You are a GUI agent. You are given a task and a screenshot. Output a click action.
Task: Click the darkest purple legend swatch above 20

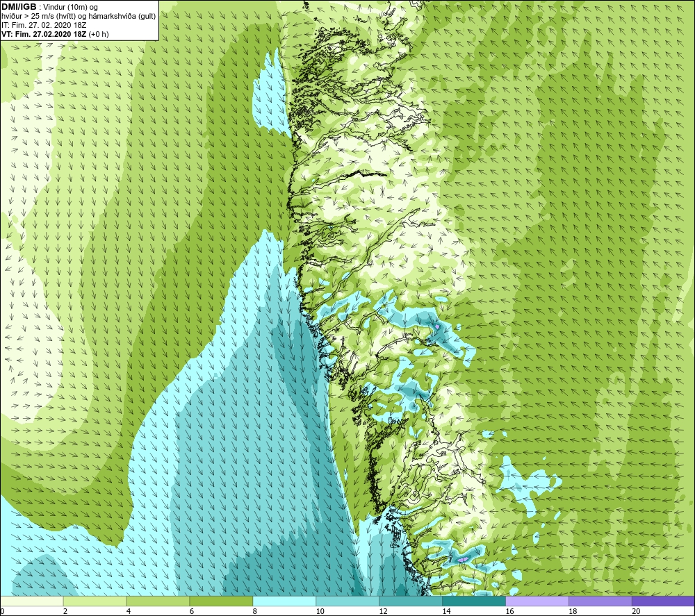pyautogui.click(x=663, y=601)
